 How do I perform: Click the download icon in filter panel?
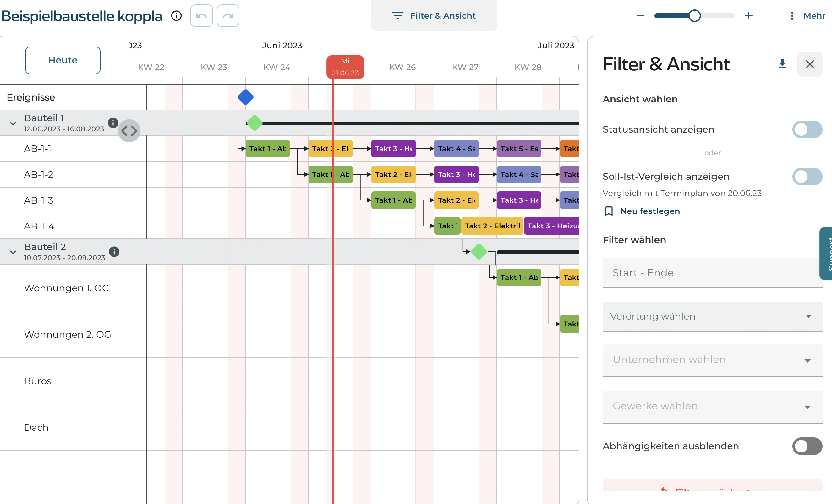click(782, 64)
